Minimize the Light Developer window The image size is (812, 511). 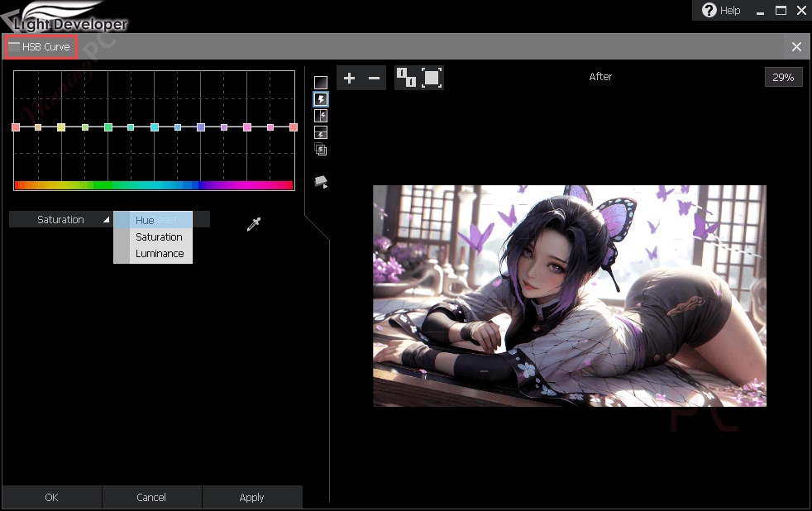click(760, 12)
